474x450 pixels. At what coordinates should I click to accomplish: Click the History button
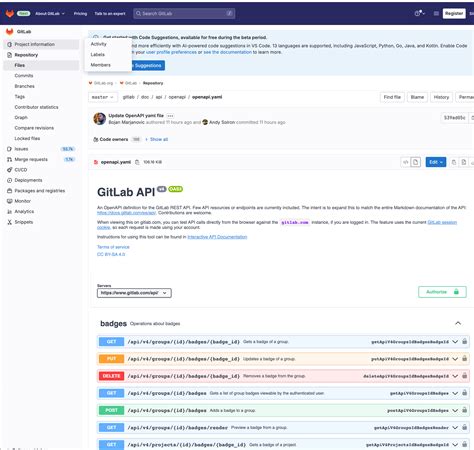click(441, 97)
